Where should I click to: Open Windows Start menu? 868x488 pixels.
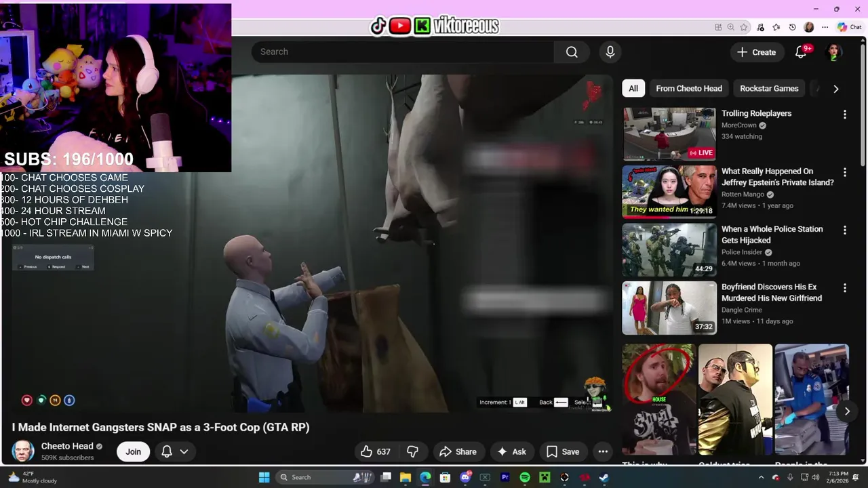coord(264,477)
